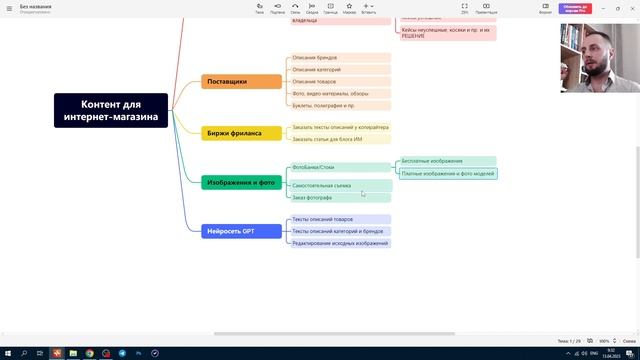Click the Связь (Relationship) toolbar icon
640x360 pixels.
[295, 9]
